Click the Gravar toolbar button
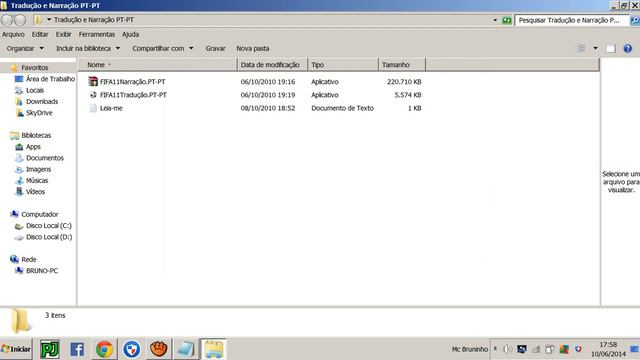Image resolution: width=640 pixels, height=360 pixels. pyautogui.click(x=215, y=49)
